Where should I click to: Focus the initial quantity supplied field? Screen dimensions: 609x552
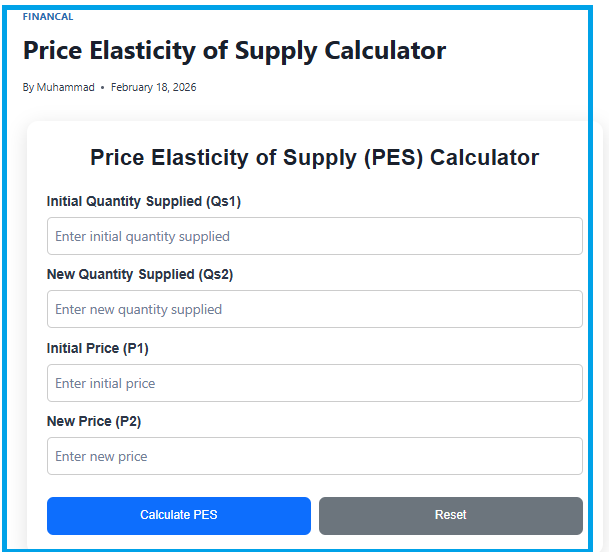314,237
